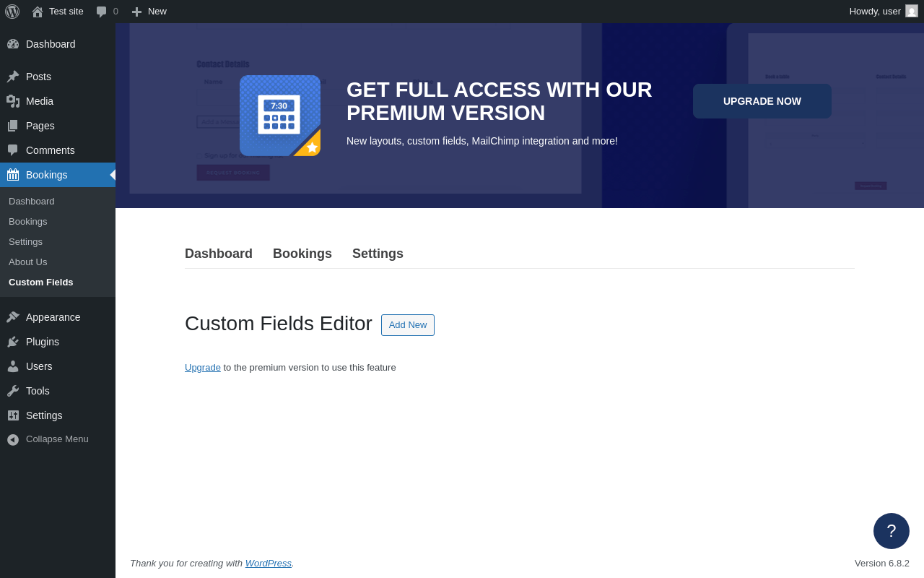The height and width of the screenshot is (578, 924).
Task: Open the Appearance brush icon
Action: coord(13,317)
